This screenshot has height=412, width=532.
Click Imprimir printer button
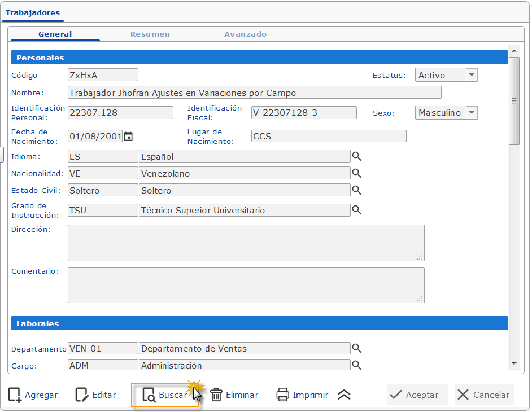302,395
